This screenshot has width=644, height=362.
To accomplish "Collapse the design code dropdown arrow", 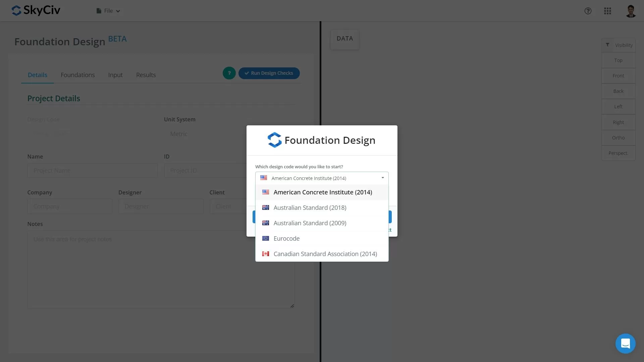I will tap(382, 178).
